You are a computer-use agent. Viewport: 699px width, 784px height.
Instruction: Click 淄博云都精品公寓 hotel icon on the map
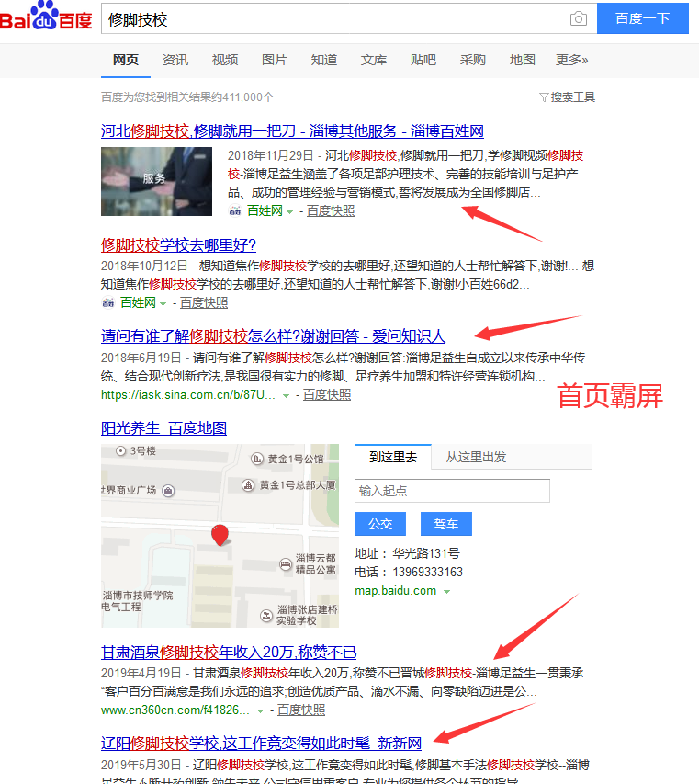[286, 564]
